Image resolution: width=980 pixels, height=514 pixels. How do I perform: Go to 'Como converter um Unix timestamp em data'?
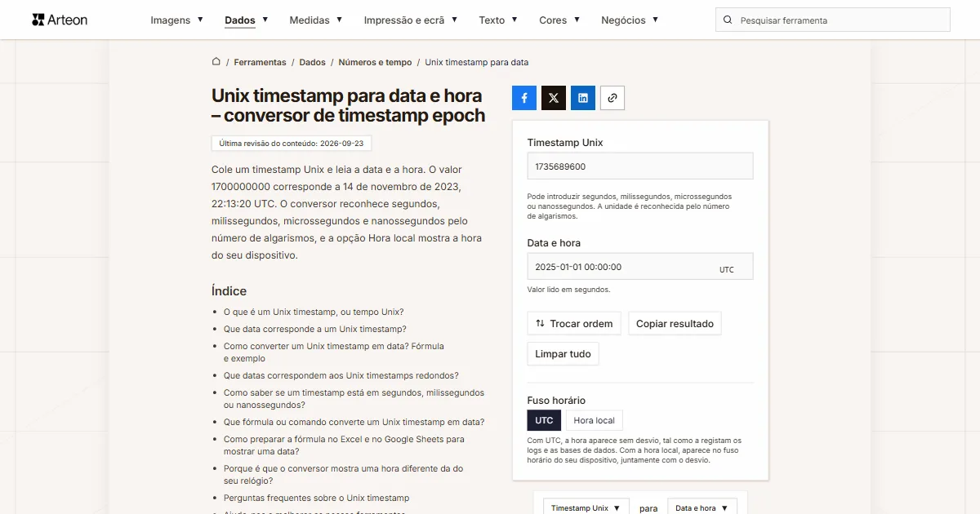334,352
